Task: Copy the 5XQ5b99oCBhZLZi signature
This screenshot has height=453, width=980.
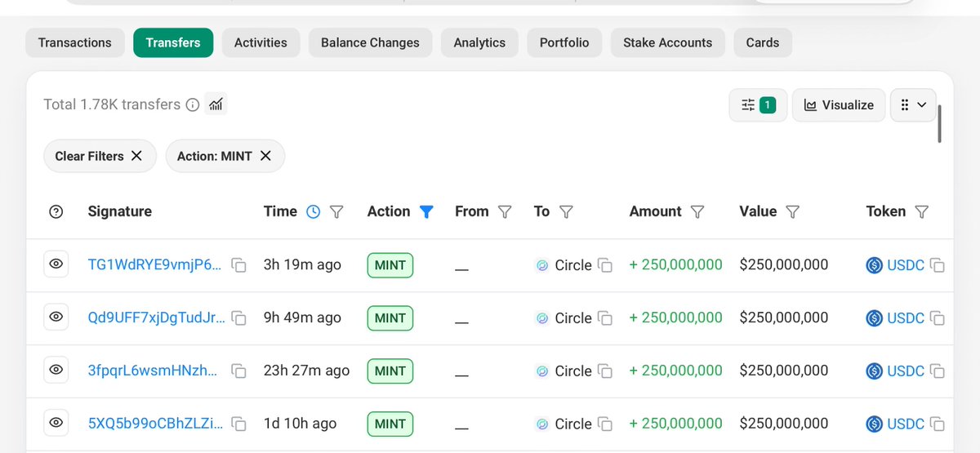Action: pyautogui.click(x=239, y=424)
